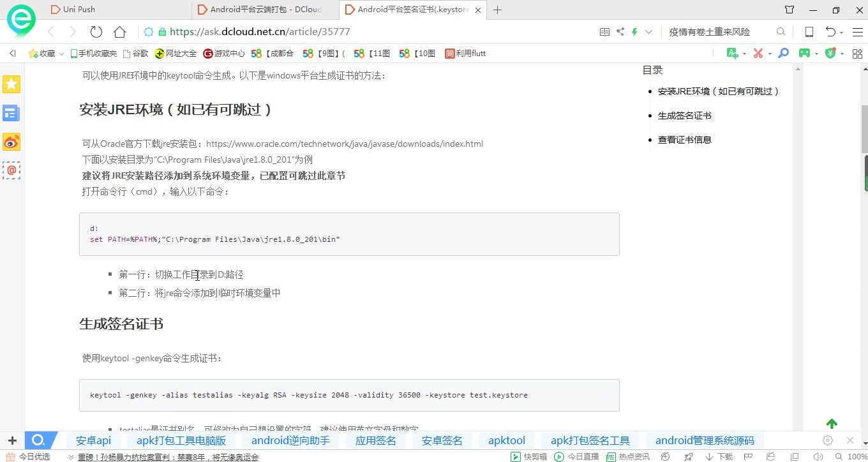868x462 pixels.
Task: Open the game controller dropdown arrow
Action: (817, 54)
